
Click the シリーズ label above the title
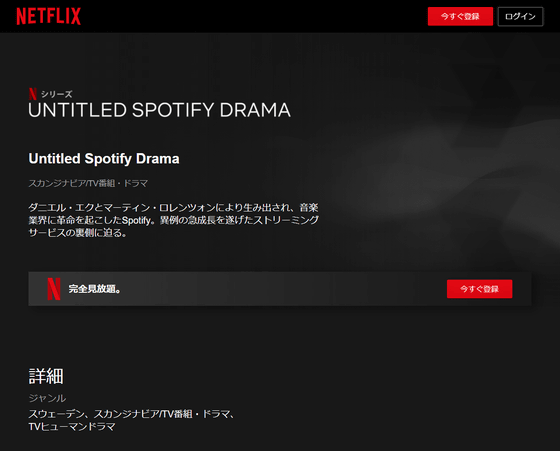click(56, 94)
